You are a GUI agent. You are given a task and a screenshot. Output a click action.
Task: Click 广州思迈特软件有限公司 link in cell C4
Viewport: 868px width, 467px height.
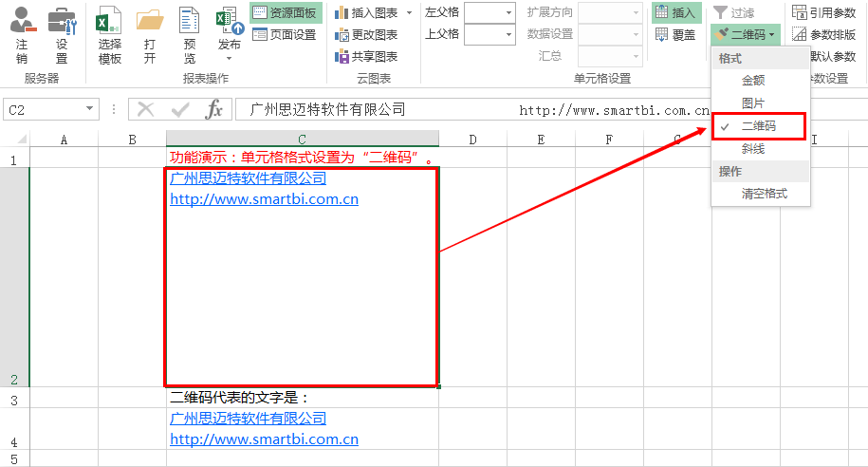pos(248,419)
